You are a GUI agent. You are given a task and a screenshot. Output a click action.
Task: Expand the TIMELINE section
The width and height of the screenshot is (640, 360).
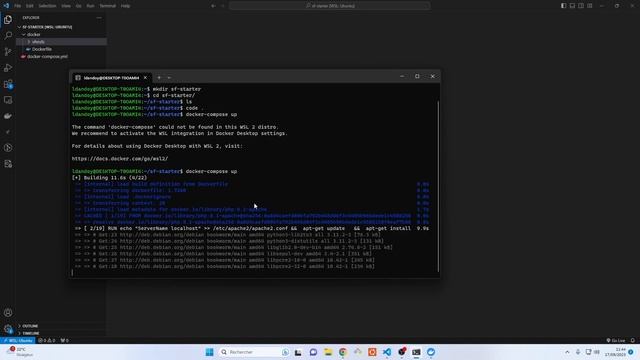(x=31, y=333)
